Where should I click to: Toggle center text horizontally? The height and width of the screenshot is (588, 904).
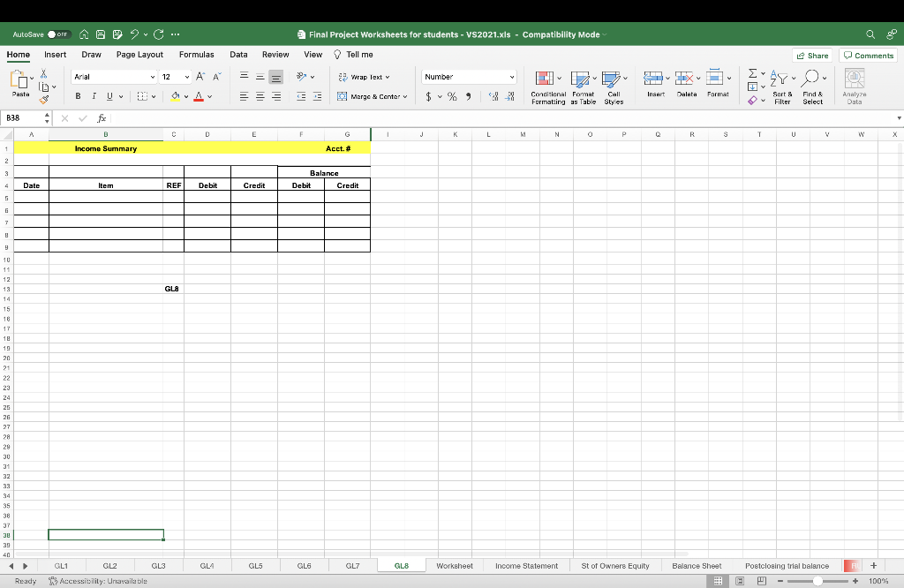click(260, 96)
